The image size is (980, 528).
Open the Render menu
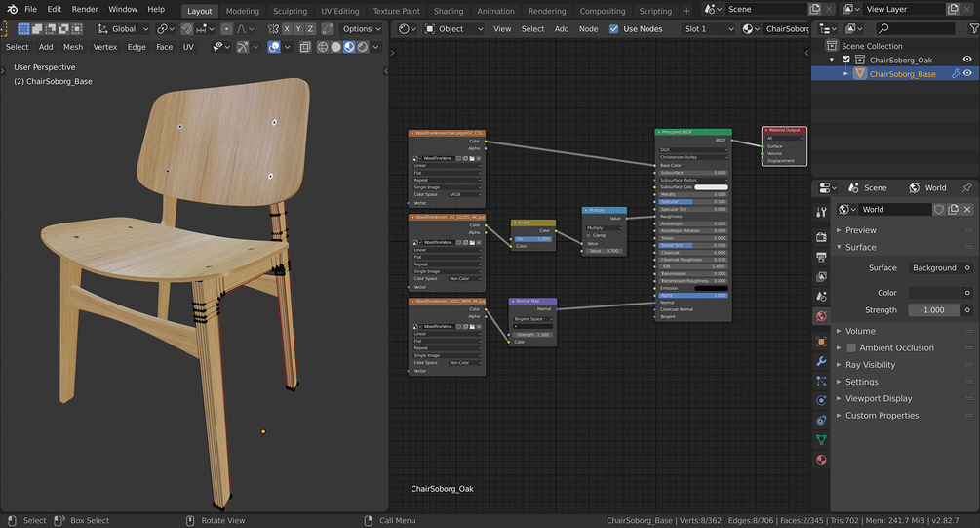[x=85, y=9]
